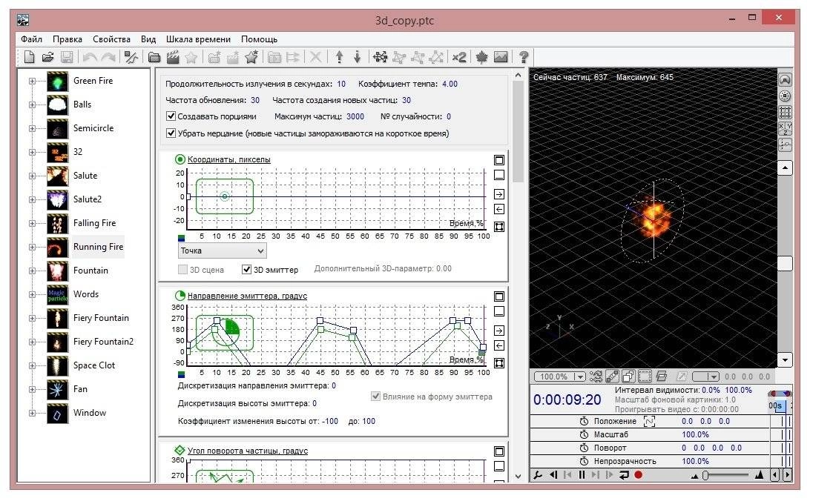The width and height of the screenshot is (813, 504).
Task: Toggle Создавать порциями checkbox
Action: 171,116
